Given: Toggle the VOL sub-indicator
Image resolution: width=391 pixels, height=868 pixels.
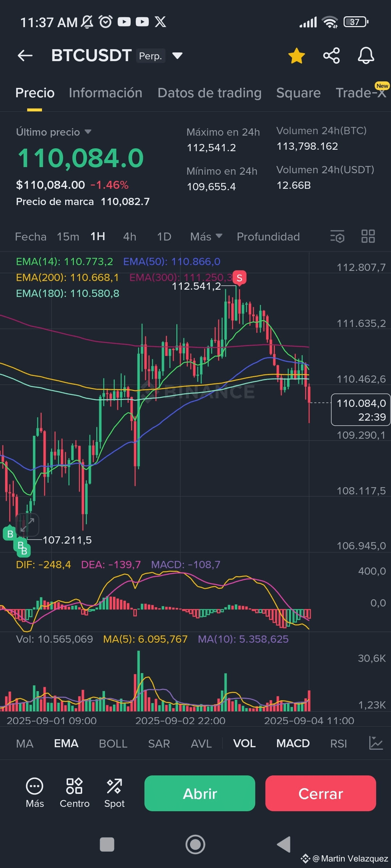Looking at the screenshot, I should pyautogui.click(x=244, y=744).
